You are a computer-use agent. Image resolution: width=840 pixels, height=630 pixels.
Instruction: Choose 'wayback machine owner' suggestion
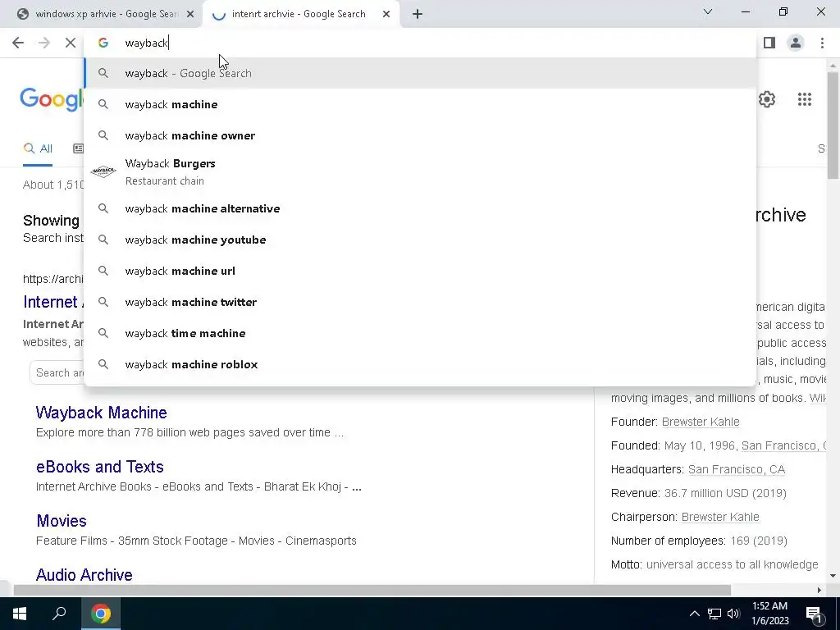(420, 135)
